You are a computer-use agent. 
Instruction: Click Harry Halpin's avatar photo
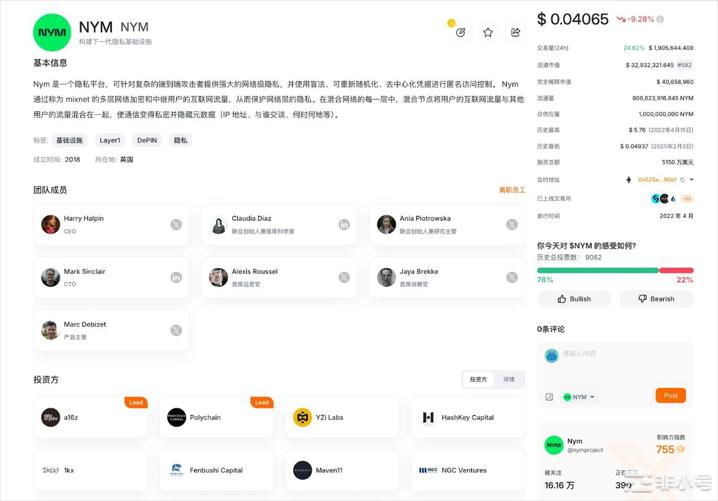click(50, 224)
